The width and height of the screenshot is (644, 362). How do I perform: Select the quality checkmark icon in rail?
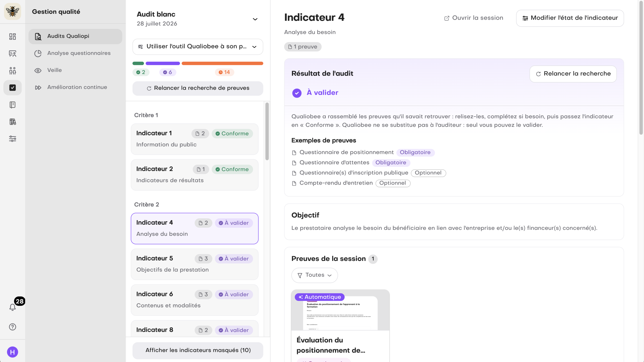pos(13,88)
